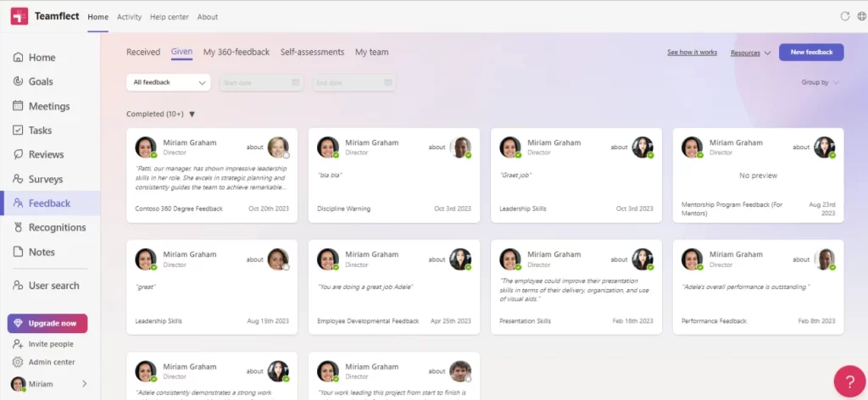Viewport: 868px width, 400px height.
Task: Click the New feedback button
Action: (811, 52)
